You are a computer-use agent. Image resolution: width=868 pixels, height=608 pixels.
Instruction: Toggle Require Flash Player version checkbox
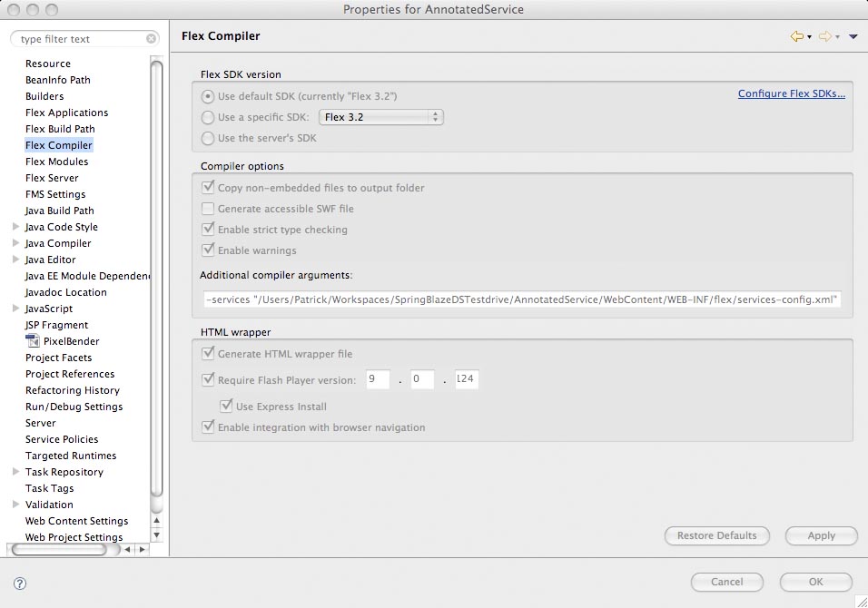tap(208, 379)
